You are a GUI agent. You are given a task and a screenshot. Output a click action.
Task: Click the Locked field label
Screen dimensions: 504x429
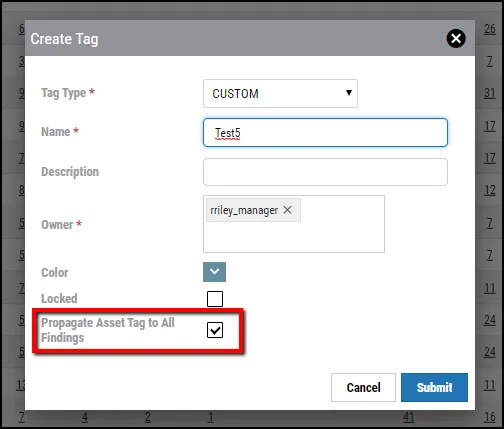click(x=59, y=298)
